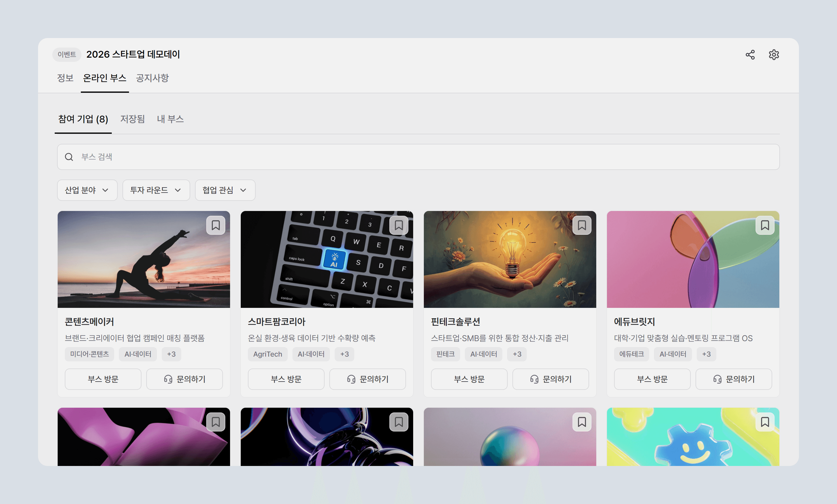Click the 2026 스타트업 데모데이 title
The width and height of the screenshot is (837, 504).
133,55
